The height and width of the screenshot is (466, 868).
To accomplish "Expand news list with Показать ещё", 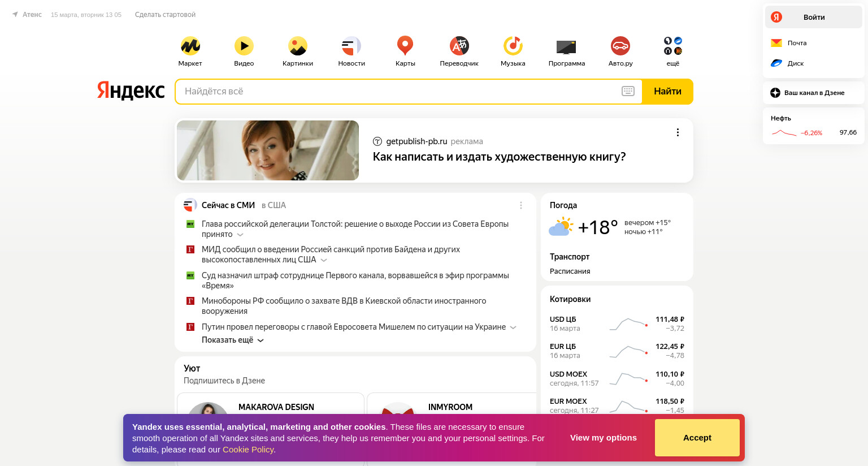I will pos(233,340).
